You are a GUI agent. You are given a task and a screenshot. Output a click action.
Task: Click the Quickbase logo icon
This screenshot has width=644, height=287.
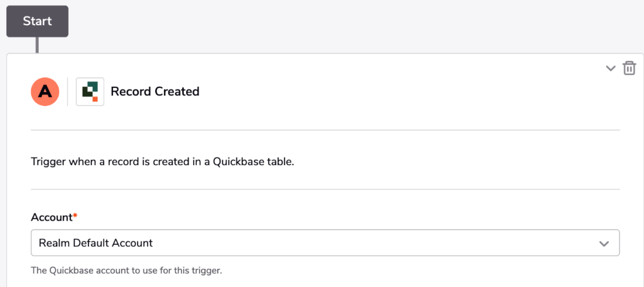[x=90, y=92]
